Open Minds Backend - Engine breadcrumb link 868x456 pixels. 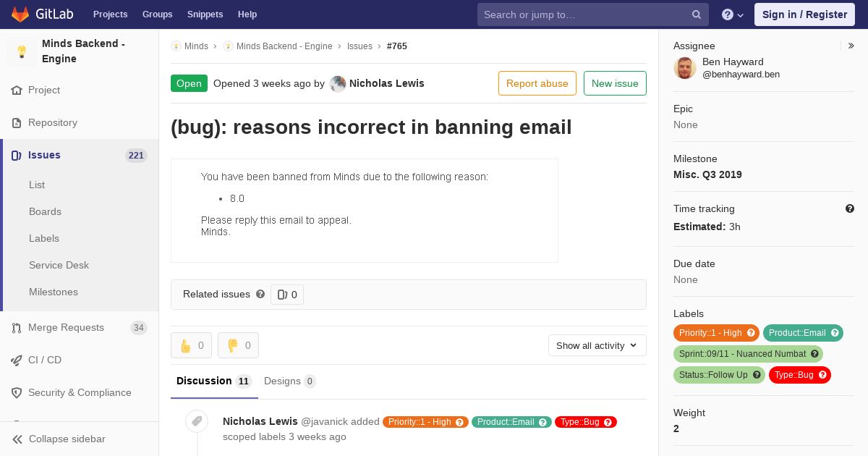coord(284,46)
